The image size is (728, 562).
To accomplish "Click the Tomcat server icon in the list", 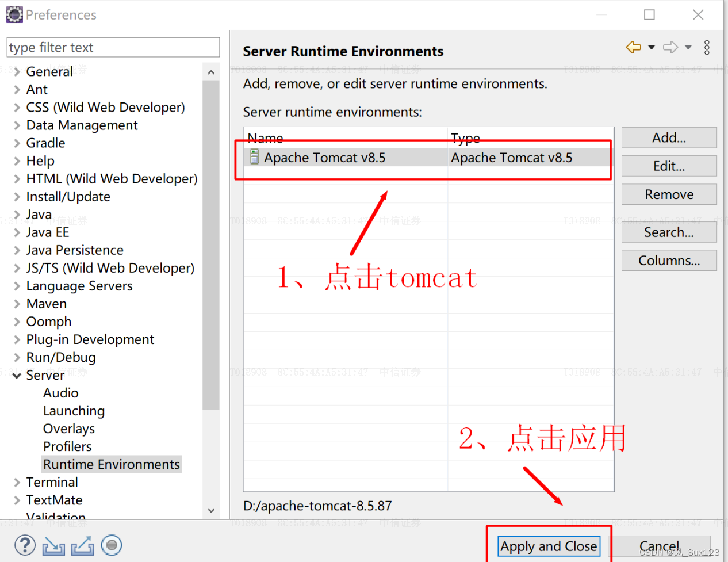I will (x=254, y=157).
